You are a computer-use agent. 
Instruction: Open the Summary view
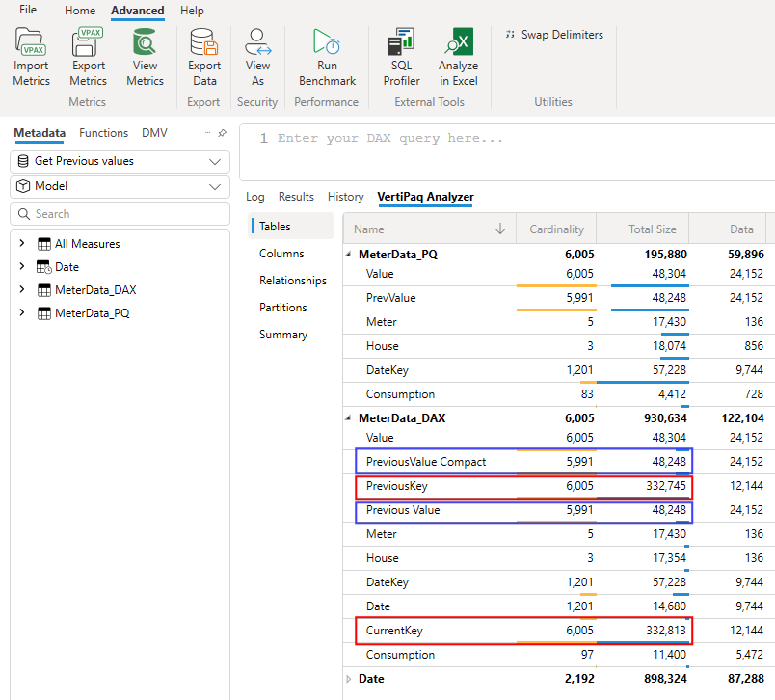coord(283,335)
